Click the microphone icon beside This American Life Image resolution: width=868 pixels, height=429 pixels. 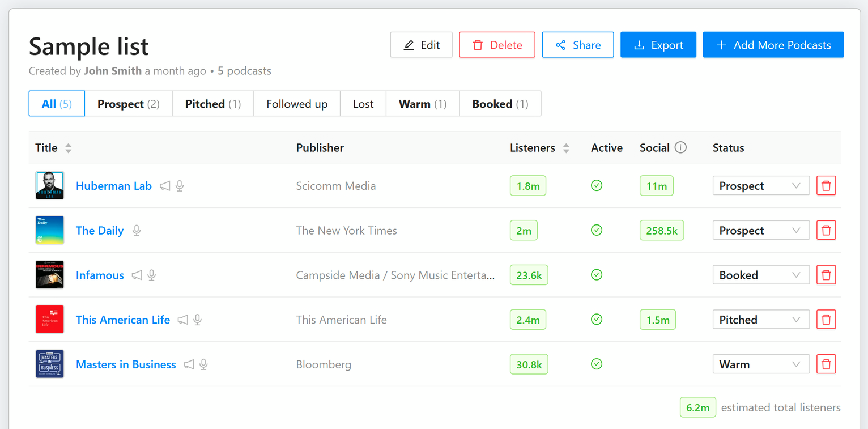click(197, 320)
